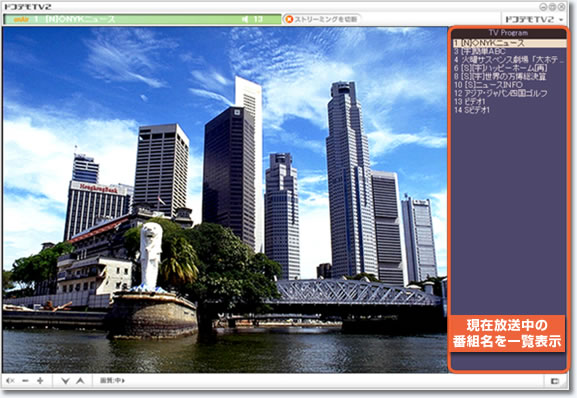The width and height of the screenshot is (577, 398).
Task: Raise volume with the plus button
Action: click(x=40, y=381)
